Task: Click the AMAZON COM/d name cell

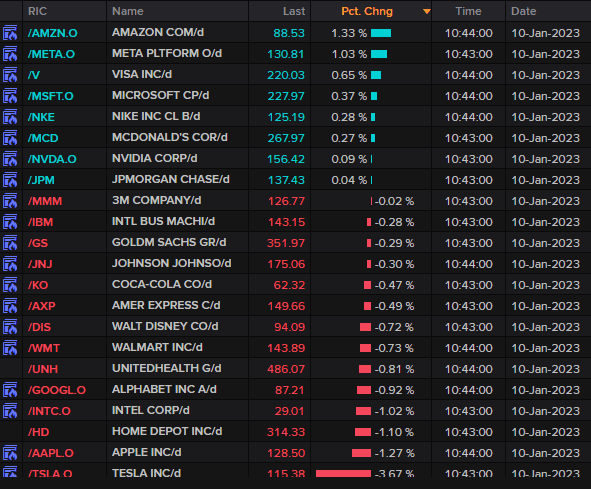Action: pos(158,32)
